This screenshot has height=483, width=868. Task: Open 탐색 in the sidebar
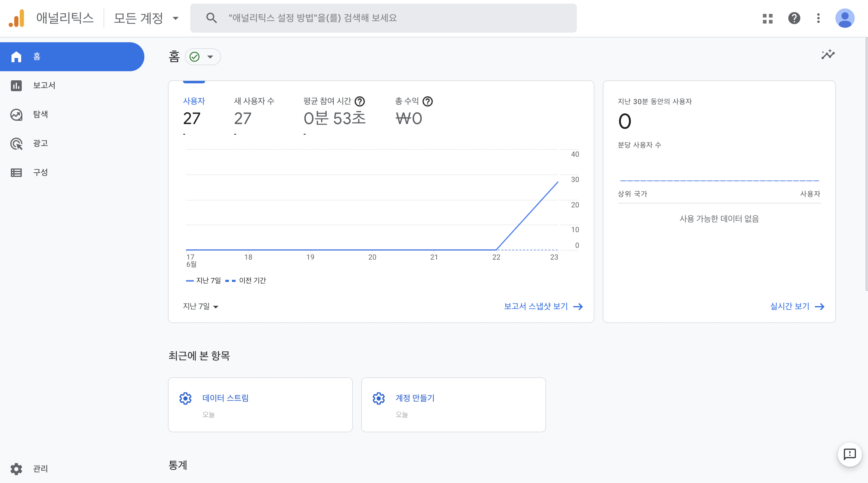(40, 114)
